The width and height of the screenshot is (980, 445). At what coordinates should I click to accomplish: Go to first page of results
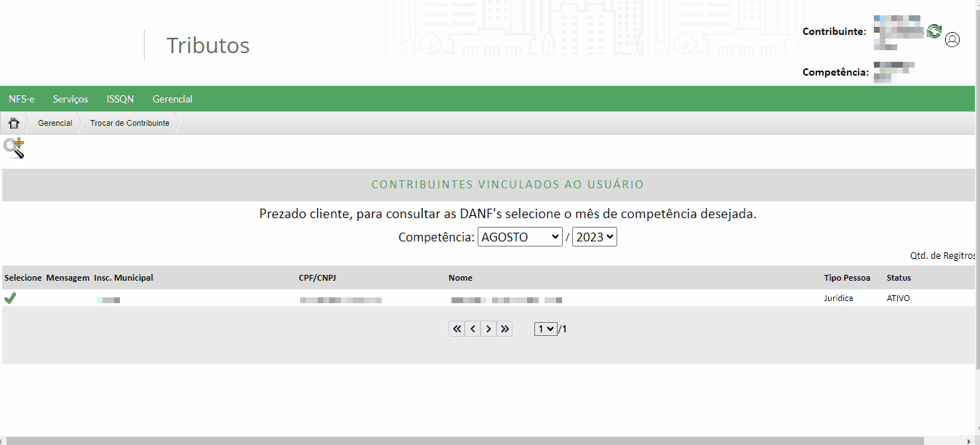click(x=457, y=329)
